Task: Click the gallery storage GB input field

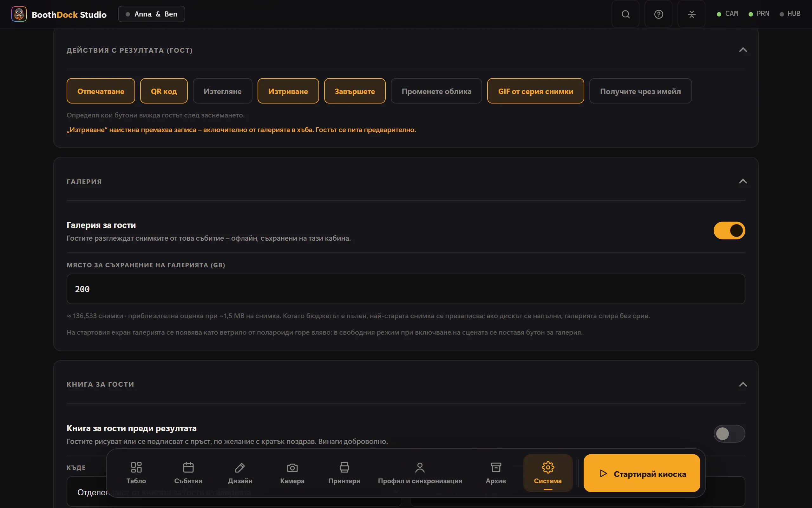Action: click(406, 289)
